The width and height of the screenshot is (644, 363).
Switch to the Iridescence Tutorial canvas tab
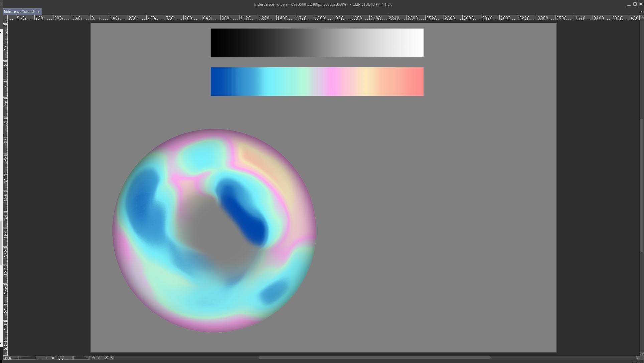click(19, 12)
